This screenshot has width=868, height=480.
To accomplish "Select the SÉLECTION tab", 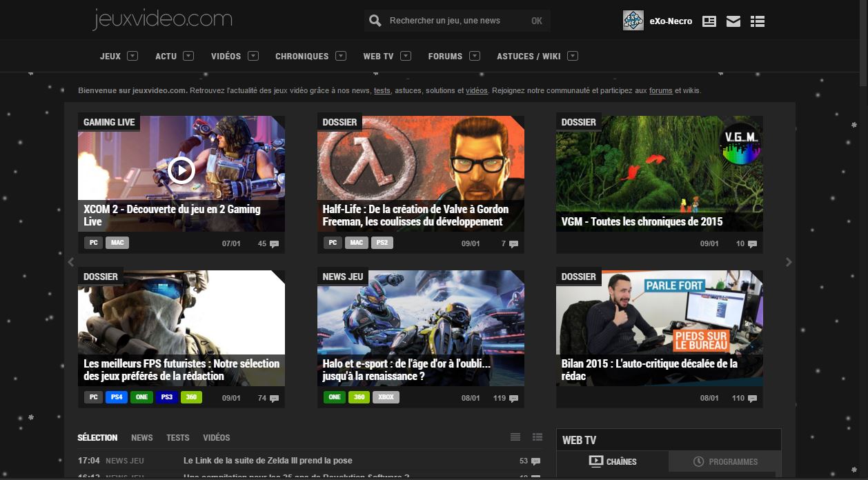I will click(97, 438).
